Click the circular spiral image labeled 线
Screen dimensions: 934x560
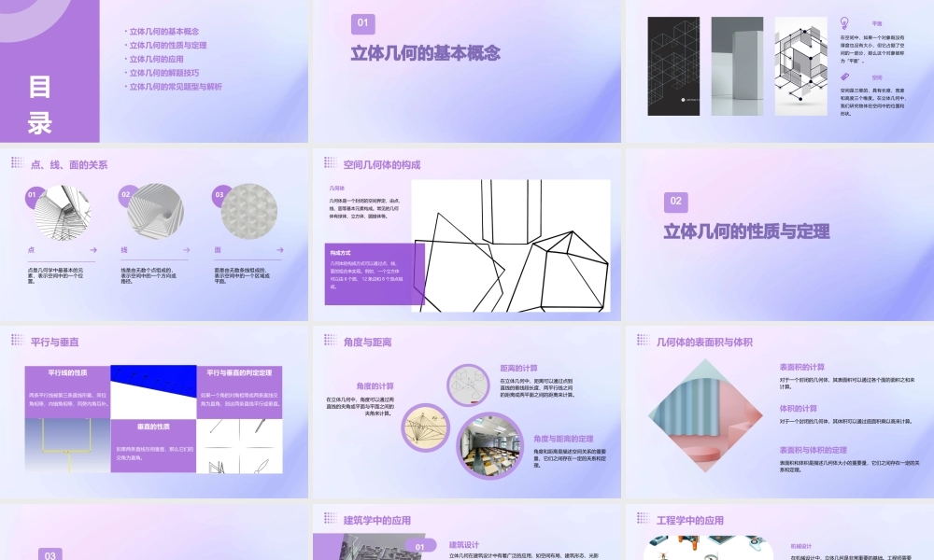tap(155, 212)
